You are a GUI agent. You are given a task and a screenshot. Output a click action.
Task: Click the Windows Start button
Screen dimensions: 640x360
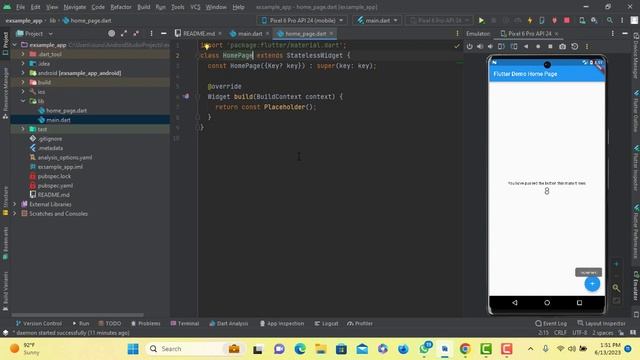click(x=133, y=349)
